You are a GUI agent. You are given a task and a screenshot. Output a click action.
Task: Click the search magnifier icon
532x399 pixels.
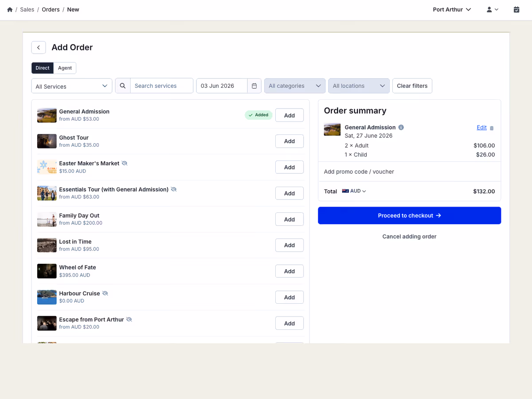[123, 86]
